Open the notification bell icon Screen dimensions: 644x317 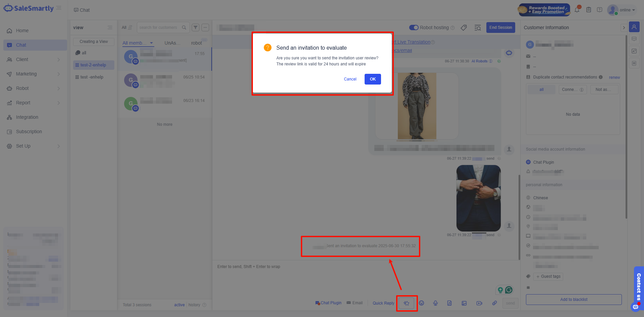(577, 10)
